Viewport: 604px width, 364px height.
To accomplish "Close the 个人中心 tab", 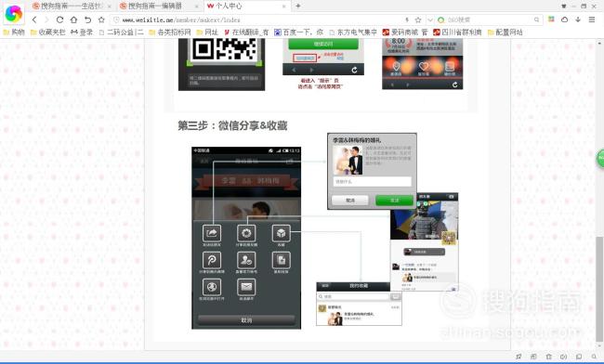I will (x=284, y=6).
